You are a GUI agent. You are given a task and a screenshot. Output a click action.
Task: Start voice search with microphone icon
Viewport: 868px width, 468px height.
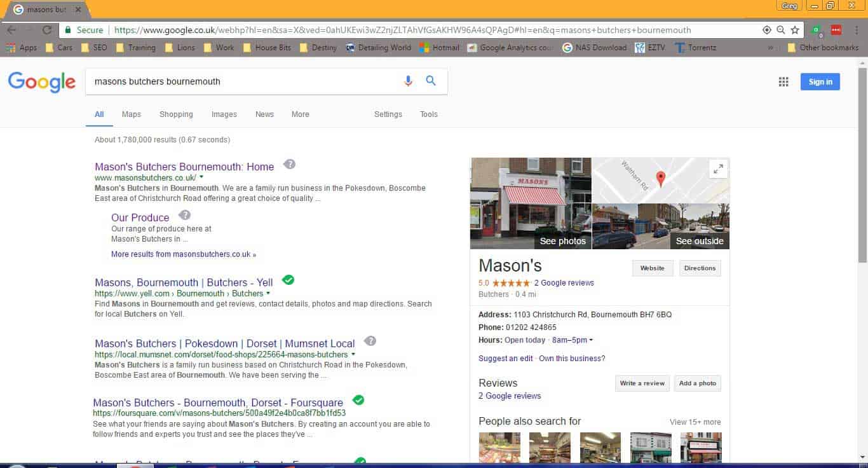point(408,81)
